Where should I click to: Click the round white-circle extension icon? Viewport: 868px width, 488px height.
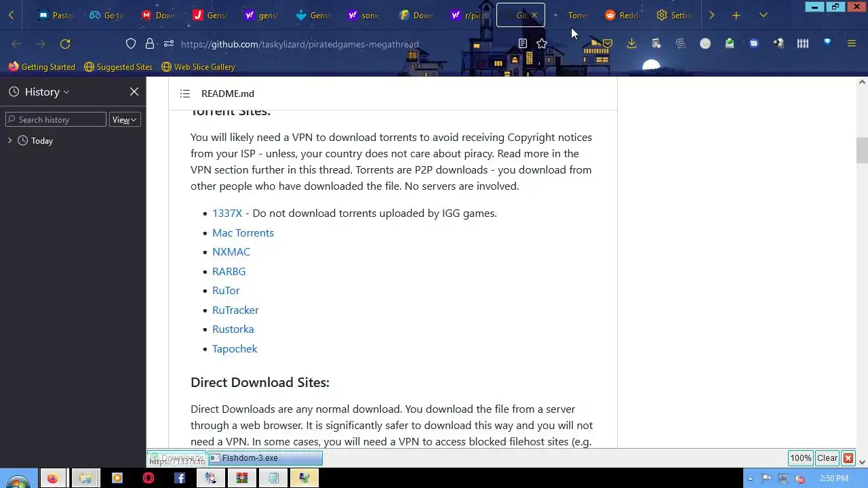705,43
